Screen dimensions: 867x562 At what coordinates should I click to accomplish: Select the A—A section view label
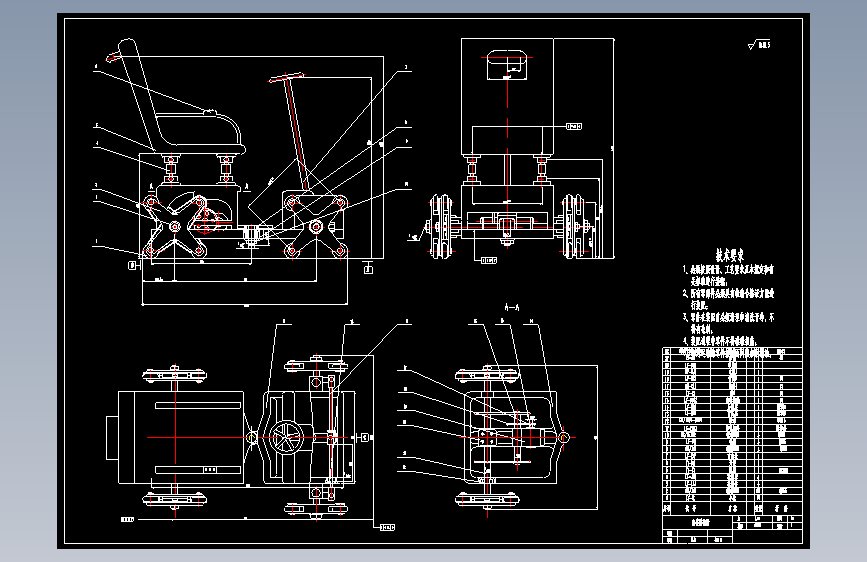[512, 307]
